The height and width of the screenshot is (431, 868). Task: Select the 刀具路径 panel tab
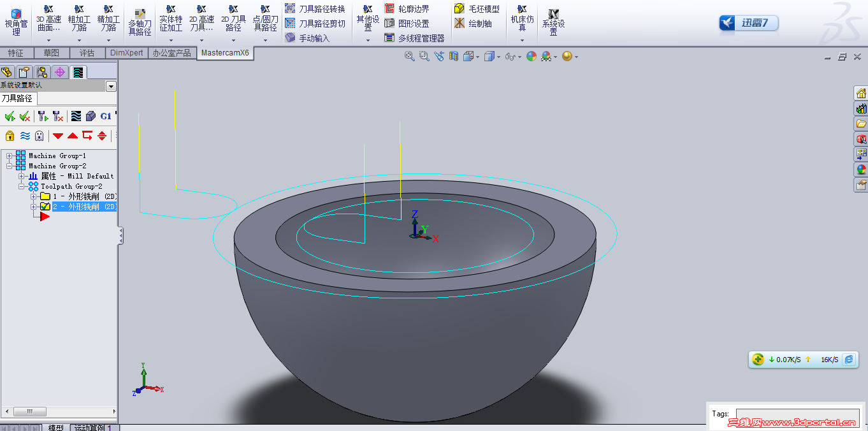tap(17, 98)
